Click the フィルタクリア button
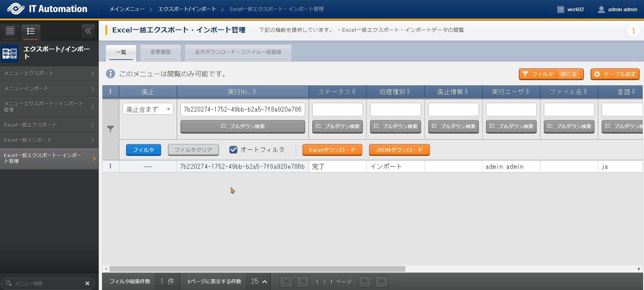The width and height of the screenshot is (644, 290). pyautogui.click(x=193, y=150)
